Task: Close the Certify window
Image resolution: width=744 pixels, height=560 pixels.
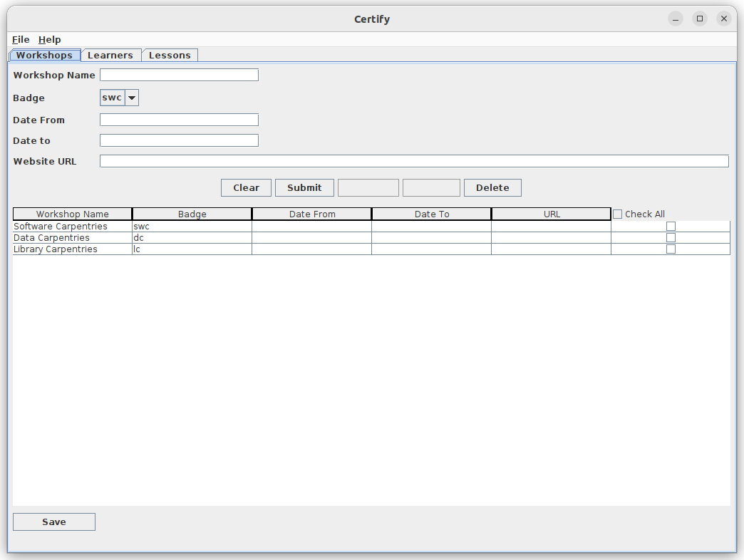Action: pos(723,19)
